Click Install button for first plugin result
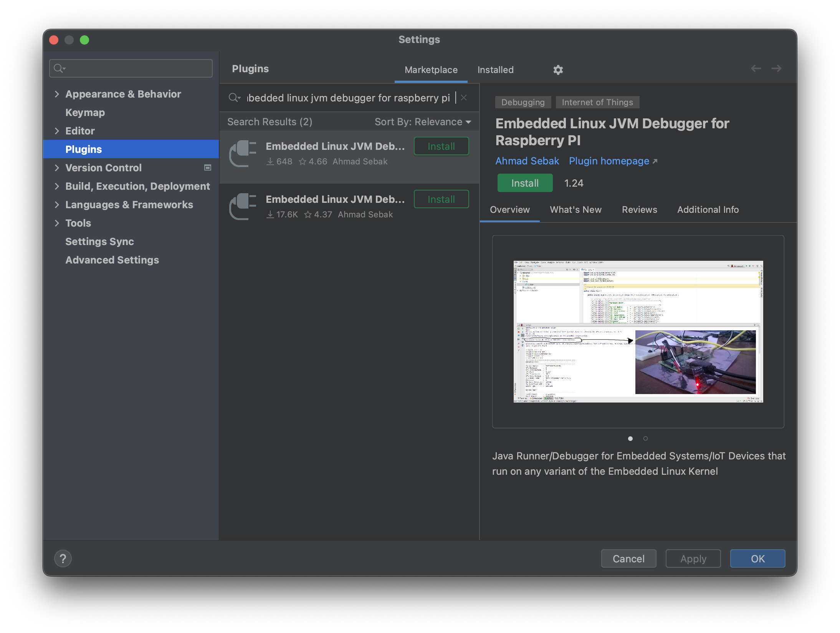Image resolution: width=840 pixels, height=633 pixels. 441,145
